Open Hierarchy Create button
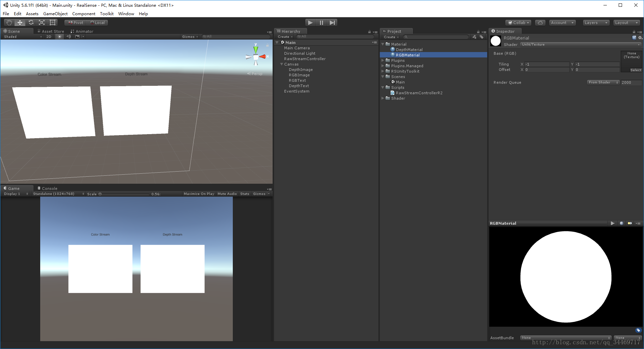Viewport: 644px width, 349px height. click(x=285, y=37)
